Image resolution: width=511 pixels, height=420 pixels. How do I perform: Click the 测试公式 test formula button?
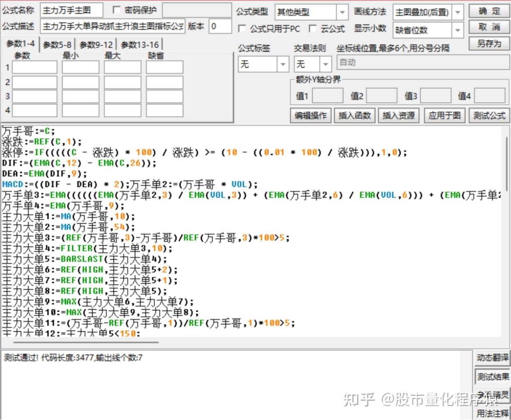pyautogui.click(x=489, y=116)
